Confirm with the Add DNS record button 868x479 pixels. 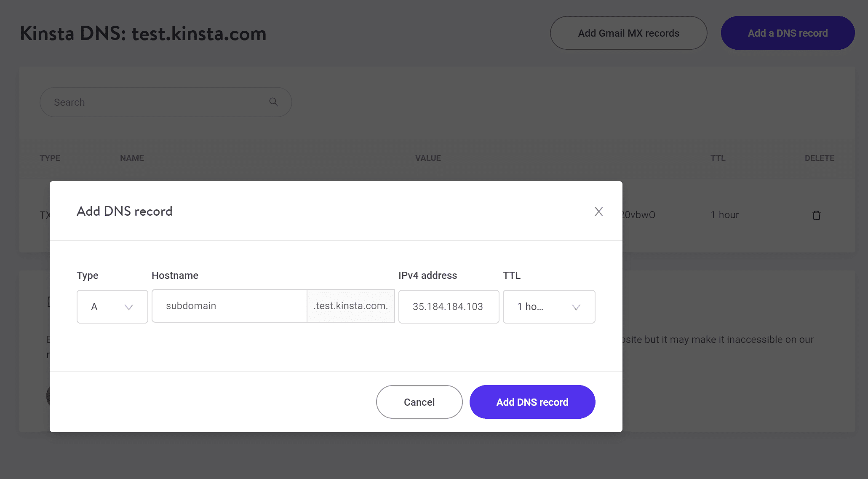pyautogui.click(x=532, y=401)
